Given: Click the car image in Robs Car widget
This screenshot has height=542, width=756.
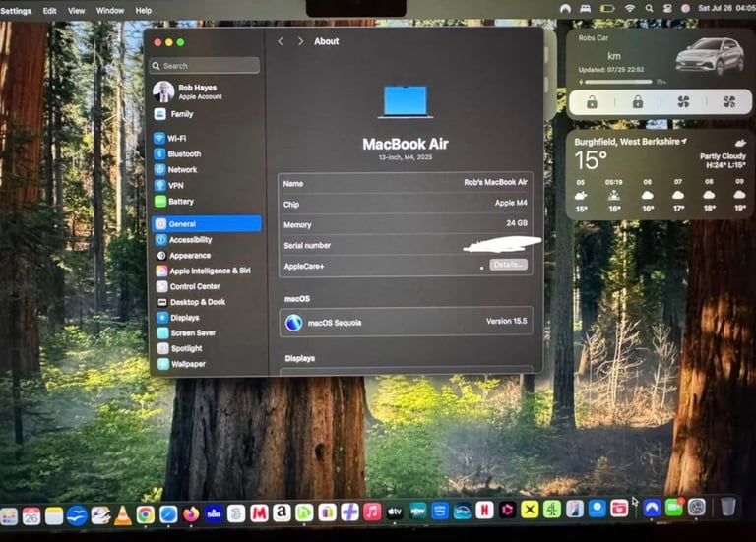Looking at the screenshot, I should tap(710, 55).
